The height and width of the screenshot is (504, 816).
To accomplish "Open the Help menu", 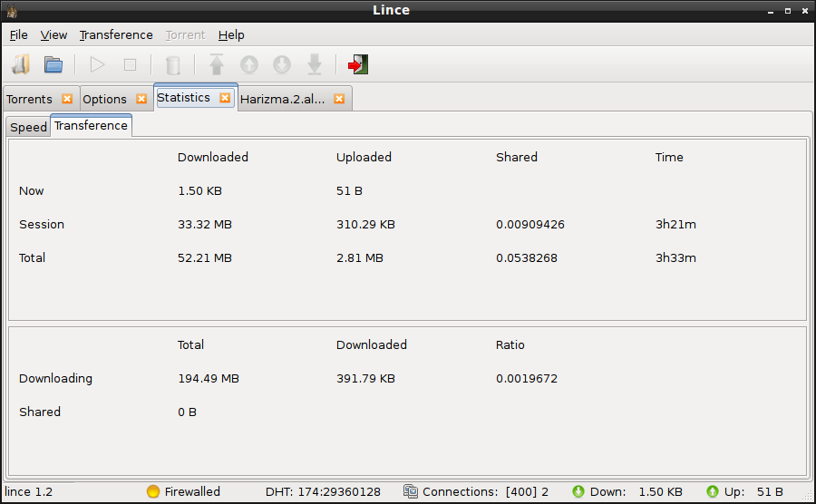I will pyautogui.click(x=231, y=34).
